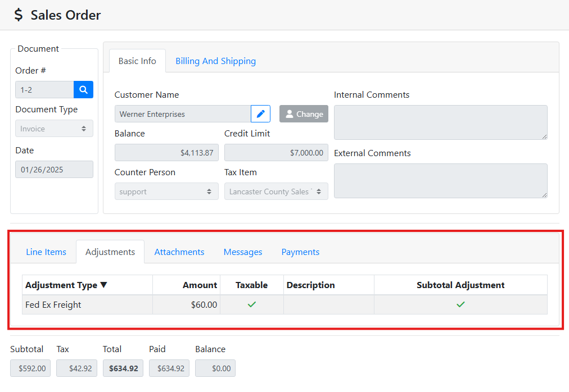The width and height of the screenshot is (569, 392).
Task: Open the Tax Item dropdown
Action: point(276,192)
